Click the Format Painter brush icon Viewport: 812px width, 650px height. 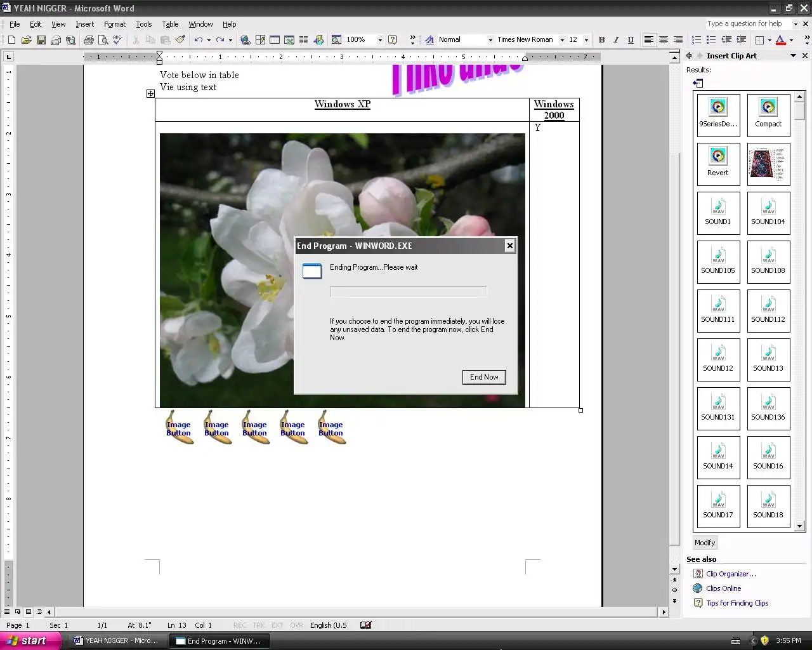[x=180, y=40]
